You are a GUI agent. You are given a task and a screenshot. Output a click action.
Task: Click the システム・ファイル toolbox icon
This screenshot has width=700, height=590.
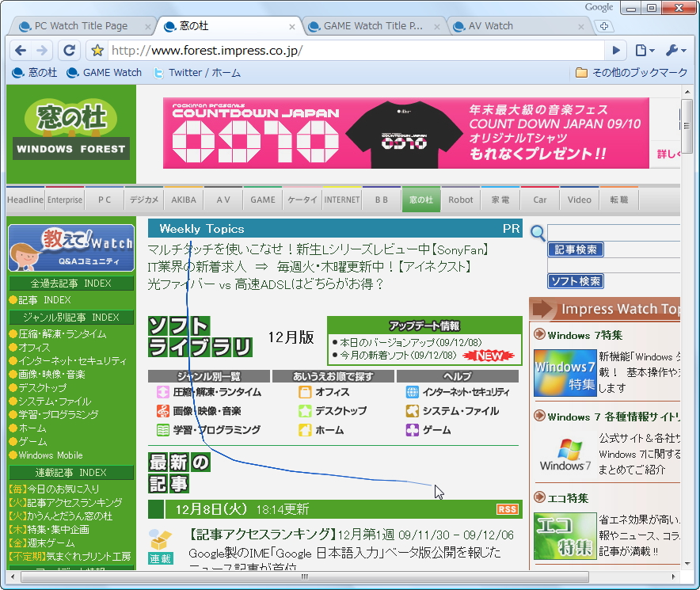pos(414,410)
